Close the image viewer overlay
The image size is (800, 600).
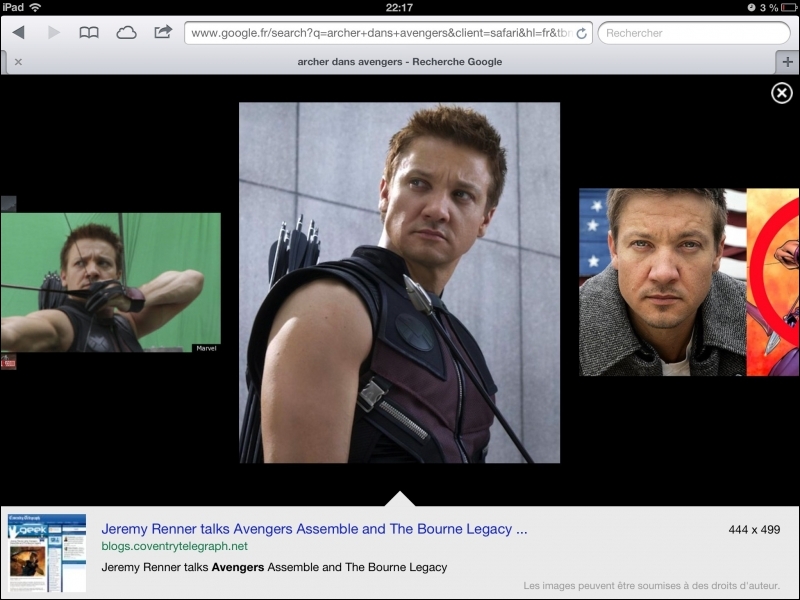[782, 93]
